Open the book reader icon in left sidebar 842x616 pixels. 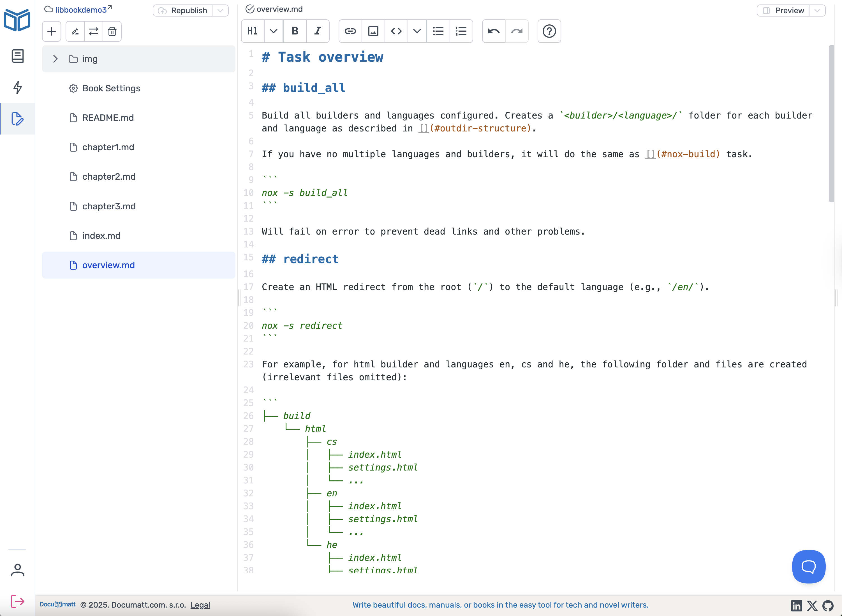coord(17,56)
